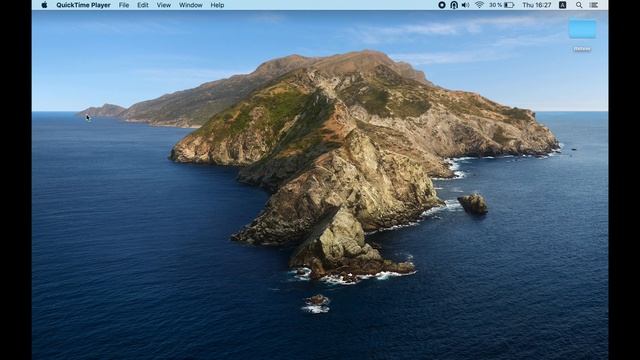Open Spotlight search magnifier
The image size is (640, 360).
pos(579,5)
